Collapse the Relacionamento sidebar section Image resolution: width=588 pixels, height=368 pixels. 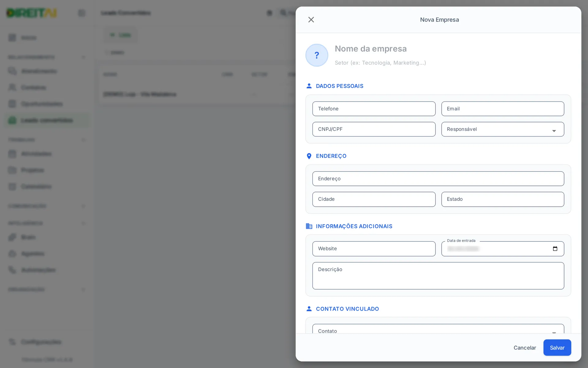click(x=83, y=57)
